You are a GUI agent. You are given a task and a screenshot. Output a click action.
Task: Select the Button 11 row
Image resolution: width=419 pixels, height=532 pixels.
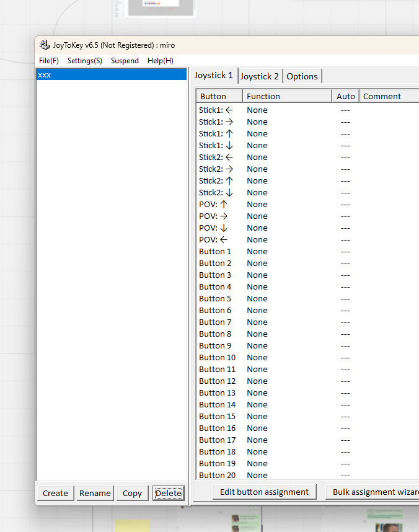pos(307,369)
